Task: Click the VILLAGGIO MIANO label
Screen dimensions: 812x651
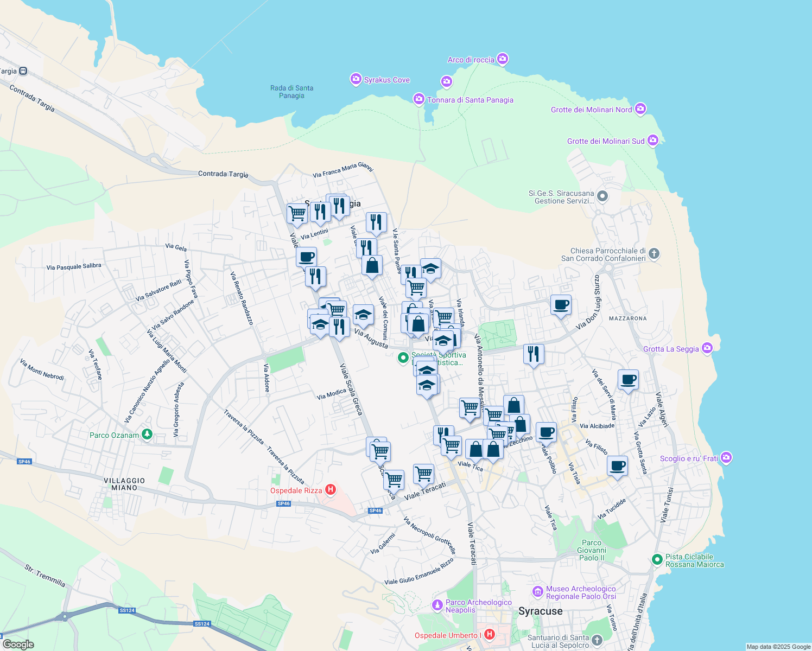Action: click(124, 484)
